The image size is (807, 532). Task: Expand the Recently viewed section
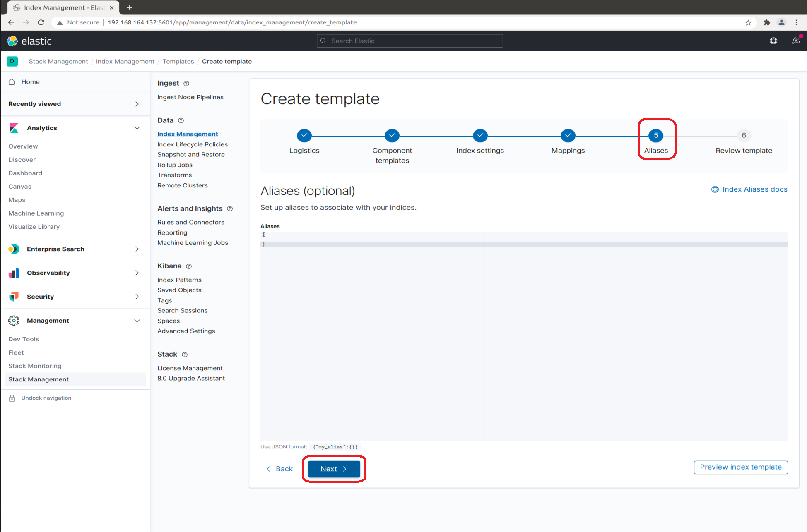tap(137, 104)
